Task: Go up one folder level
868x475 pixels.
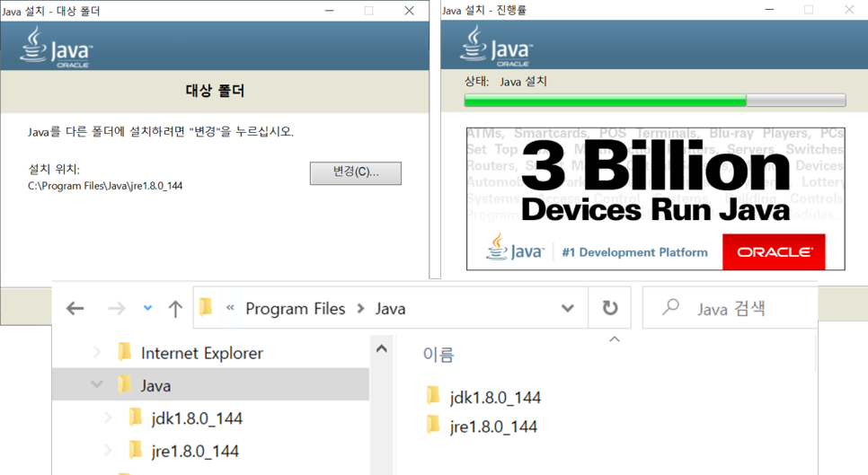Action: 175,309
